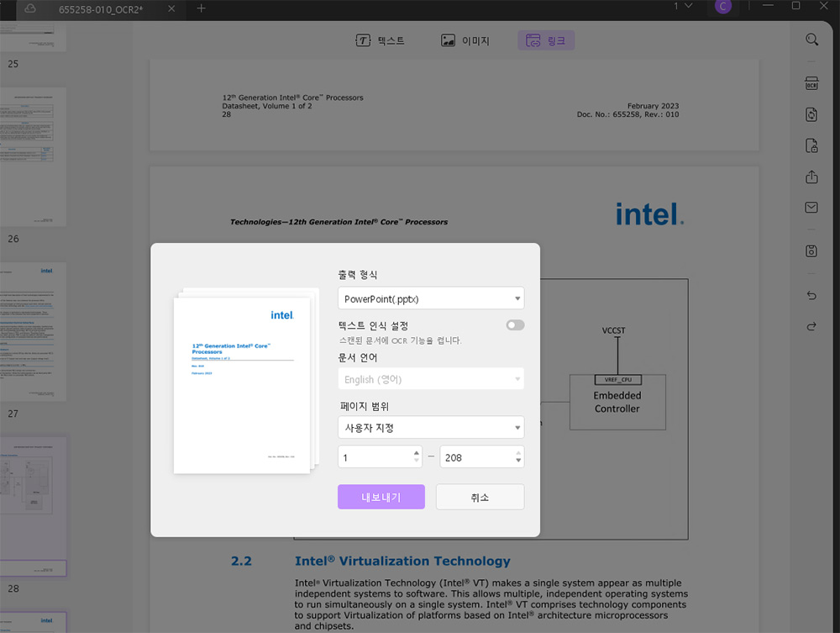Click the section number 2.2
Screen dimensions: 840x633
click(x=241, y=562)
